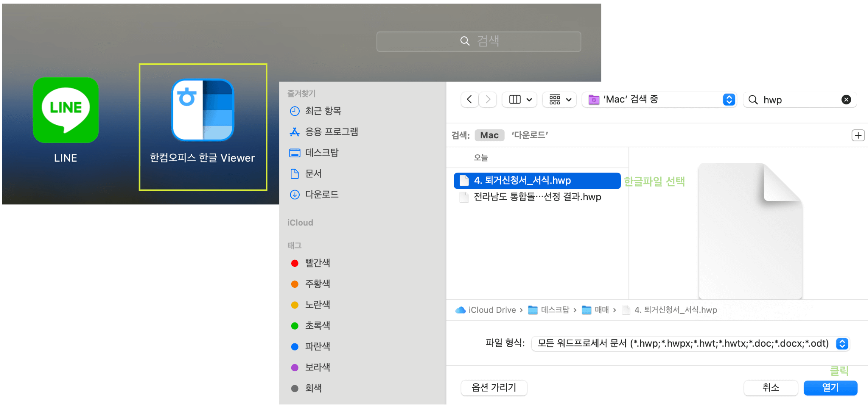Image resolution: width=868 pixels, height=407 pixels.
Task: Go to 응용 프로그램 in sidebar
Action: (x=331, y=132)
